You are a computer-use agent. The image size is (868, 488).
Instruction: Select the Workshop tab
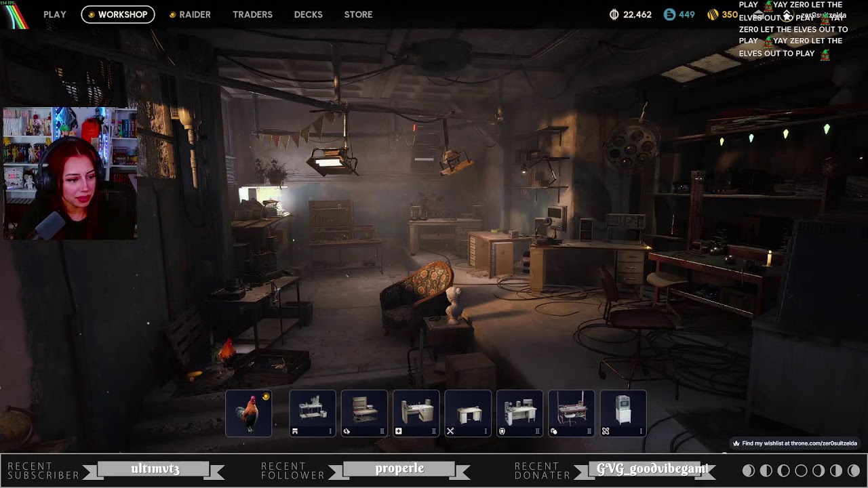point(118,14)
